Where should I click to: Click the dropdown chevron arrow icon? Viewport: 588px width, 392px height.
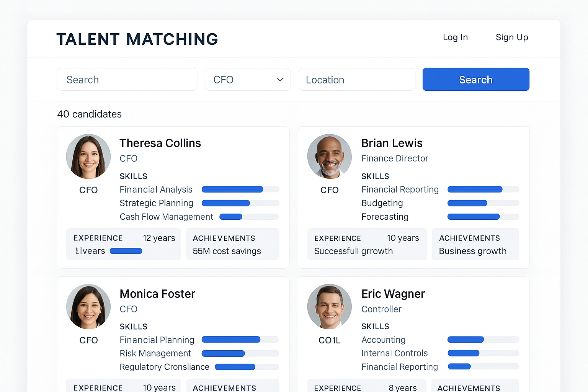[280, 80]
